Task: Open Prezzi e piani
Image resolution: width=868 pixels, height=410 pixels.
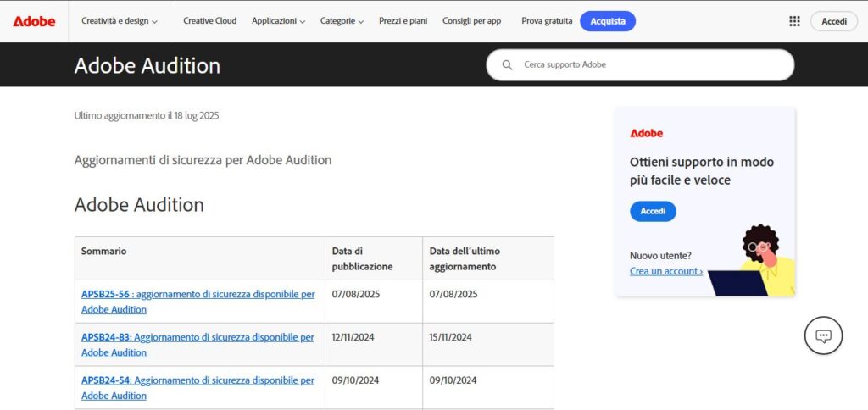Action: click(x=403, y=21)
